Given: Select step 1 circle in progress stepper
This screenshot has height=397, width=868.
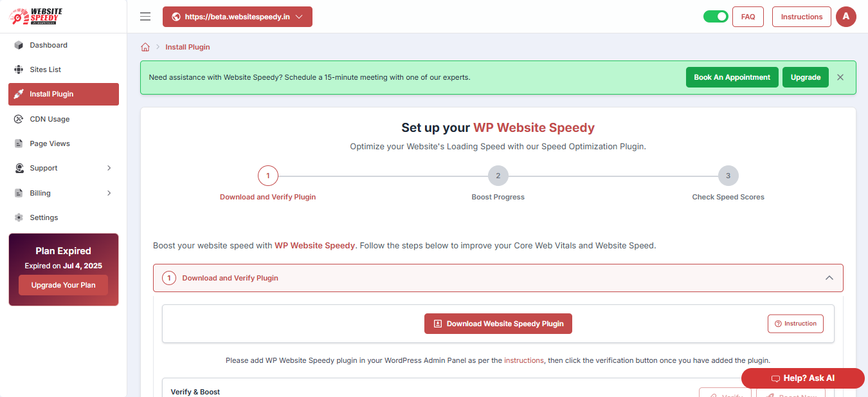Looking at the screenshot, I should pos(268,176).
